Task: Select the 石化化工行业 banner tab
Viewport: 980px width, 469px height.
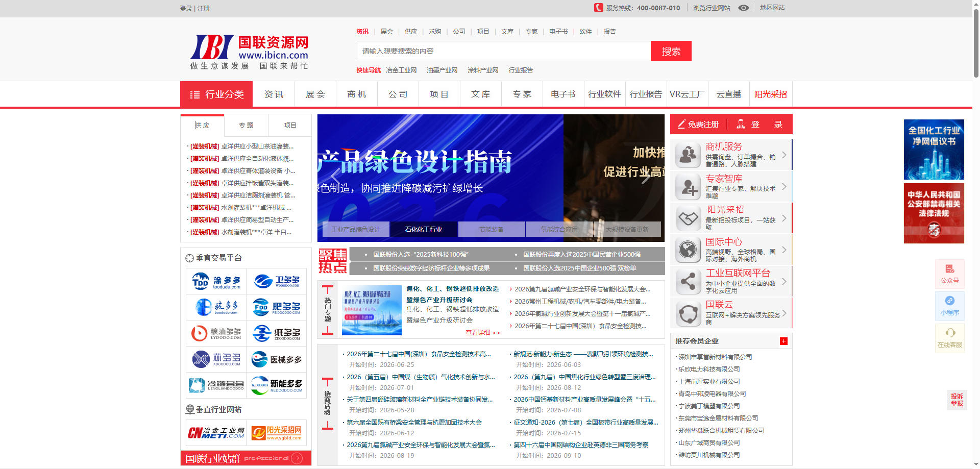Action: click(424, 230)
